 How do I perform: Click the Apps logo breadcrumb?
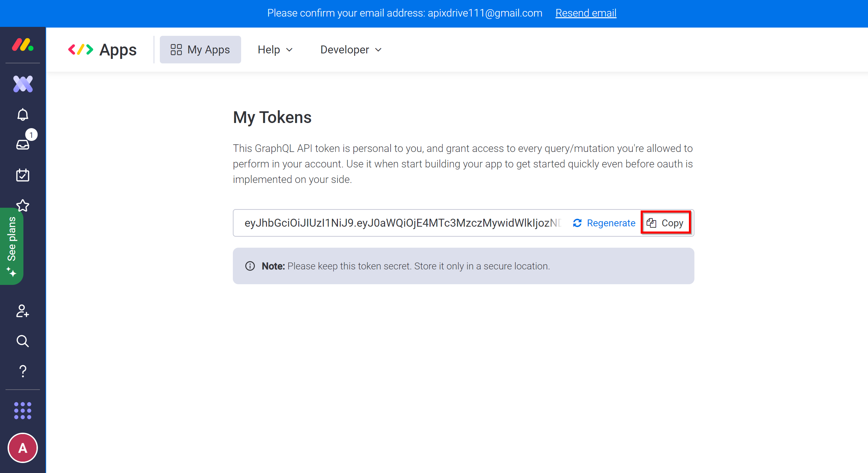click(x=101, y=50)
